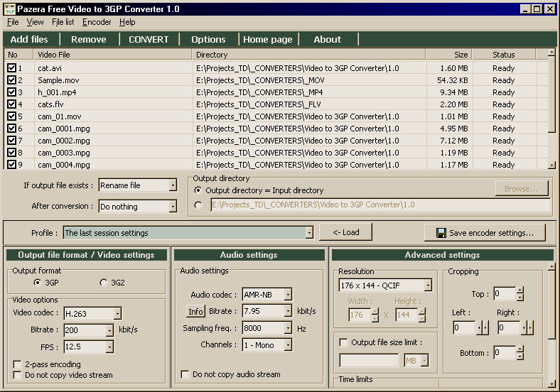Uncheck the cat.avi file checkbox

tap(11, 68)
